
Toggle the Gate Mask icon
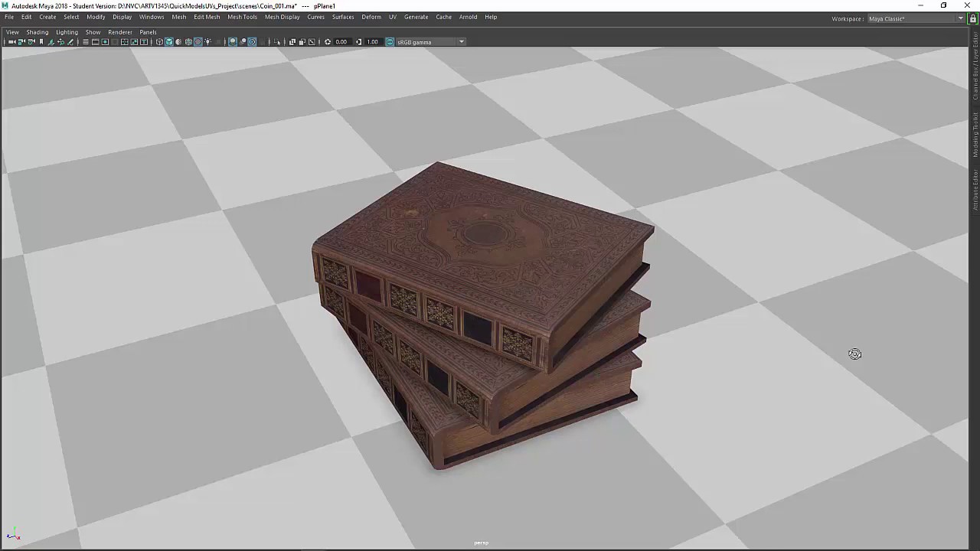tap(115, 42)
